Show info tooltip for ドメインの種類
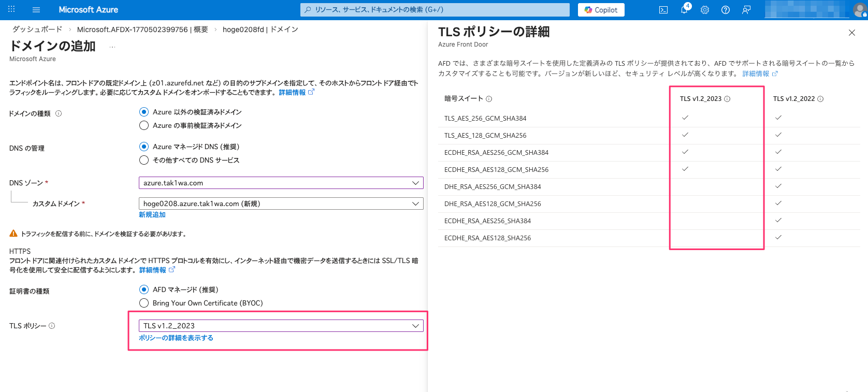 pos(59,113)
